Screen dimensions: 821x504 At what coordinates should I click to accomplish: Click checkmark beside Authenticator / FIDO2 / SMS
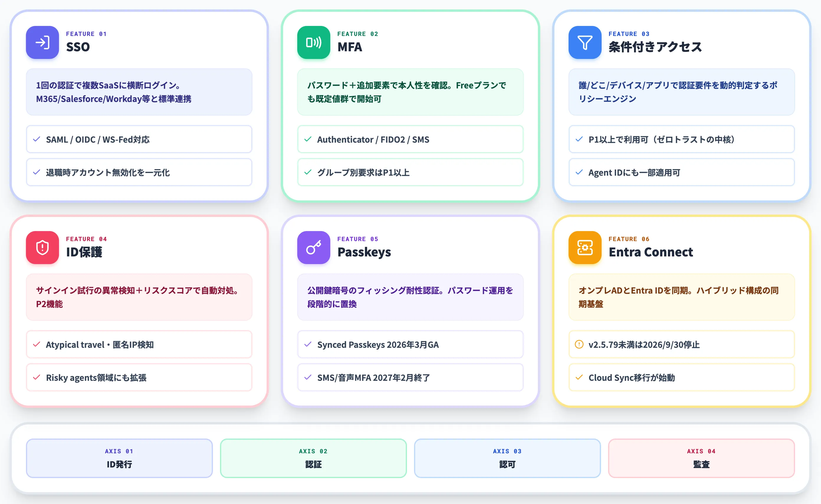308,139
